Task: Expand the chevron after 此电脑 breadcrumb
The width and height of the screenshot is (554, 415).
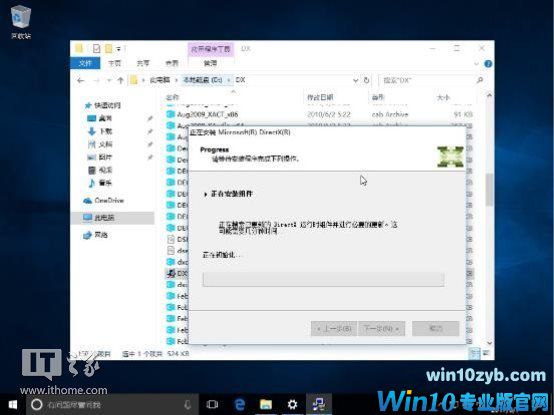Action: pos(176,81)
